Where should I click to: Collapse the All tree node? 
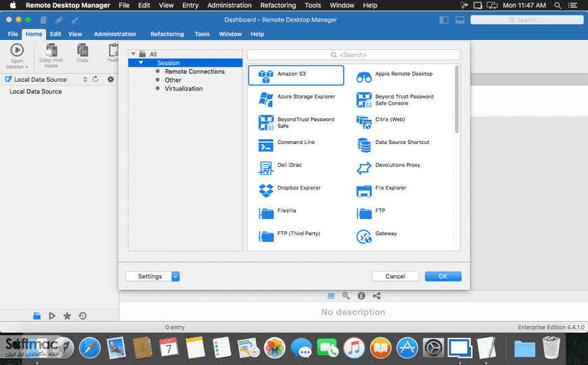point(133,54)
